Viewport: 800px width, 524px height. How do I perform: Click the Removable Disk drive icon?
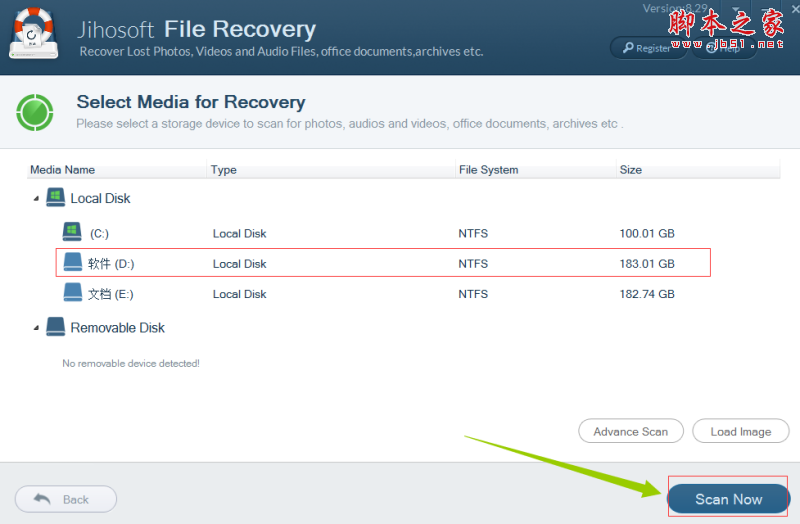point(55,327)
